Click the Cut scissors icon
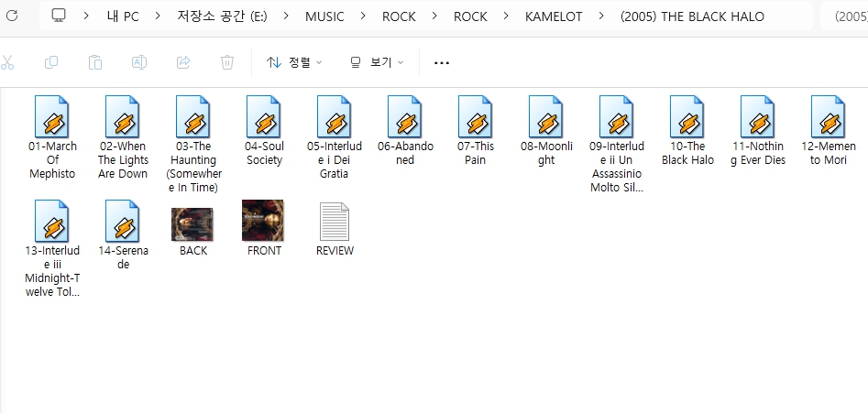The width and height of the screenshot is (868, 413). (8, 62)
